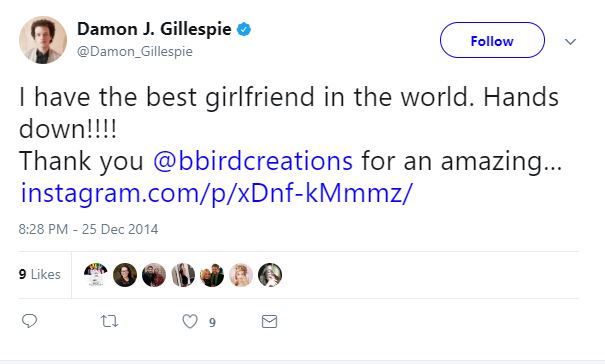Click the like count number beside heart
Viewport: 605px width, 364px height.
point(213,322)
